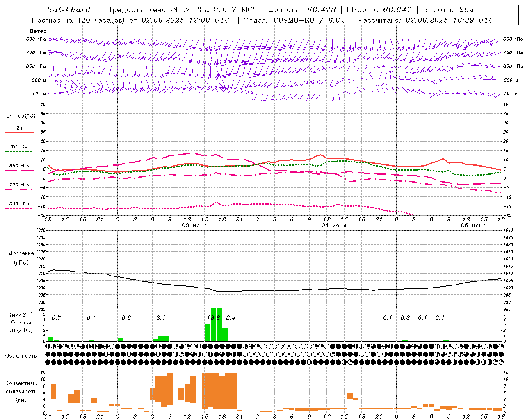Click the '(мм/3ч.)' precipitation unit label
This screenshot has height=420, width=525.
[21, 315]
